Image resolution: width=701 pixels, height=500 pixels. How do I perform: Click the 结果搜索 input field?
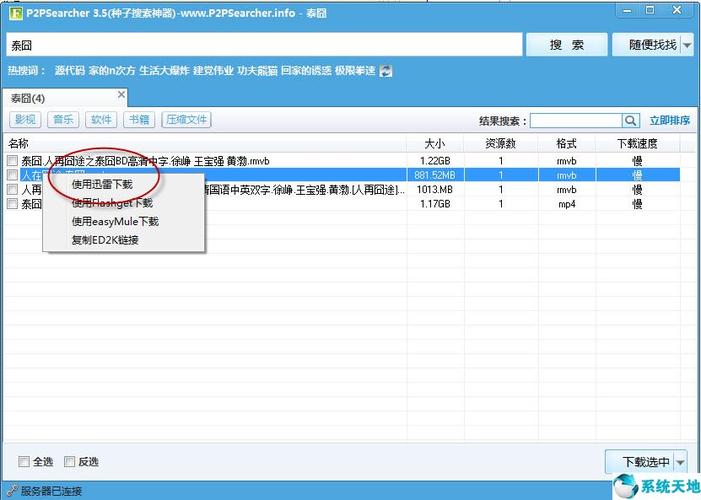click(x=575, y=120)
